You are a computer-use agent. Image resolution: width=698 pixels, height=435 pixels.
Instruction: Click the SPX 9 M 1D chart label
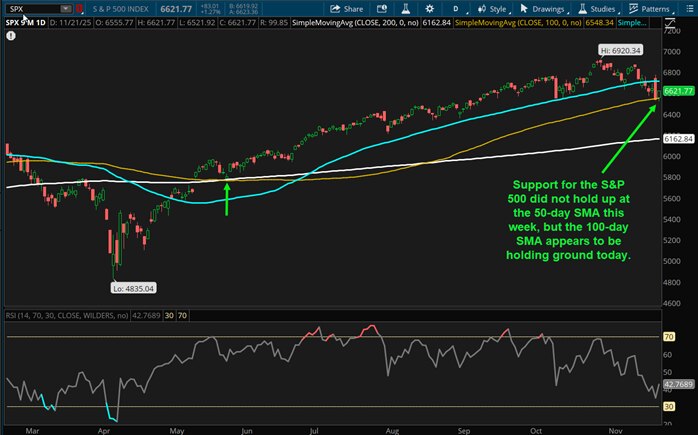point(25,22)
